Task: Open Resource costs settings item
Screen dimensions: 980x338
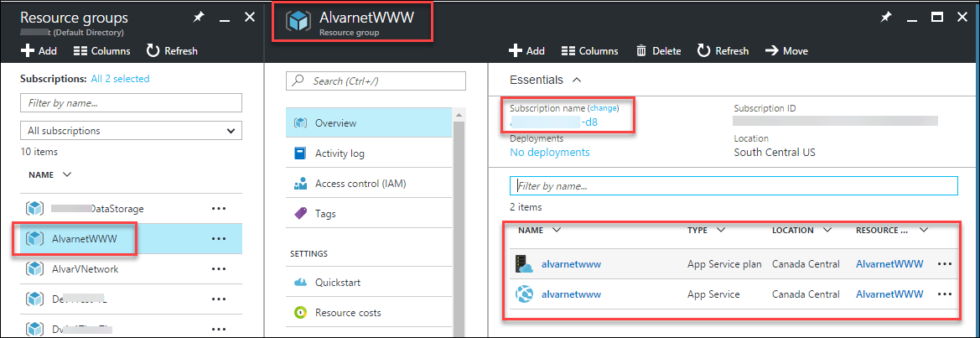Action: click(369, 312)
